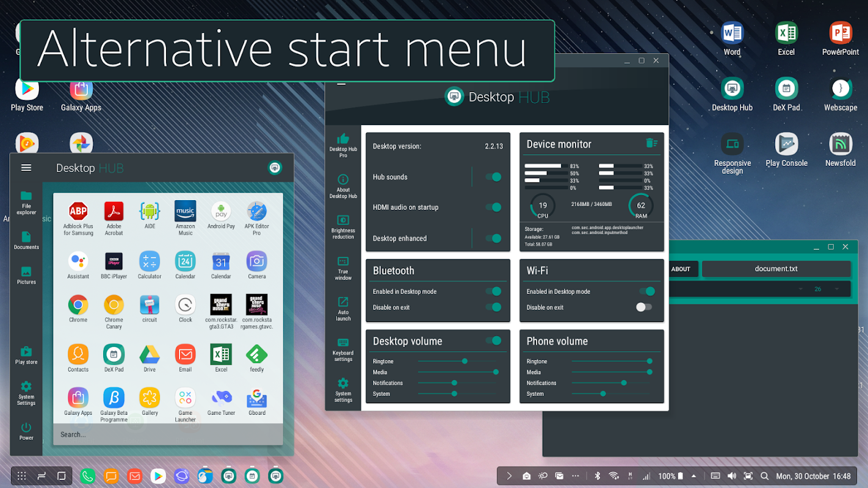Launch Webscape from the desktop

point(841,95)
